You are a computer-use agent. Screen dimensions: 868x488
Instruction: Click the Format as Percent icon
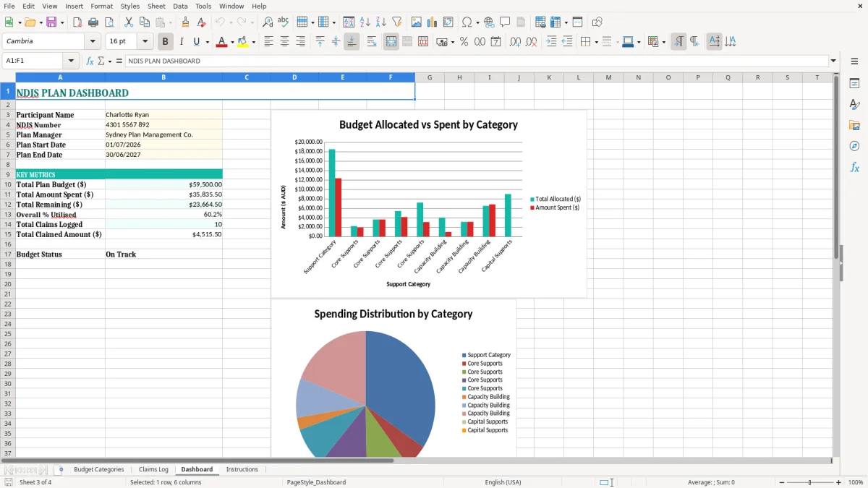(x=464, y=42)
